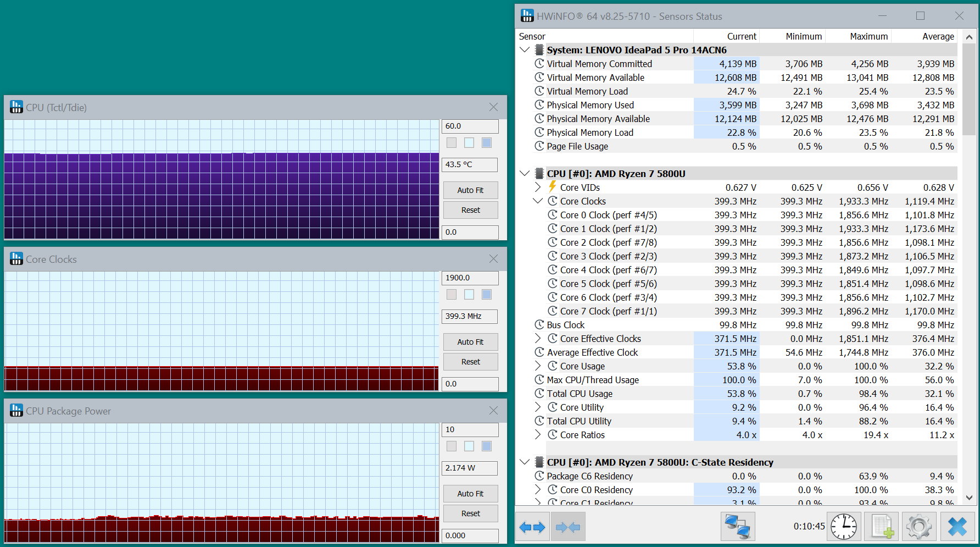Click the Maximum column header
Image resolution: width=980 pixels, height=547 pixels.
click(x=858, y=36)
